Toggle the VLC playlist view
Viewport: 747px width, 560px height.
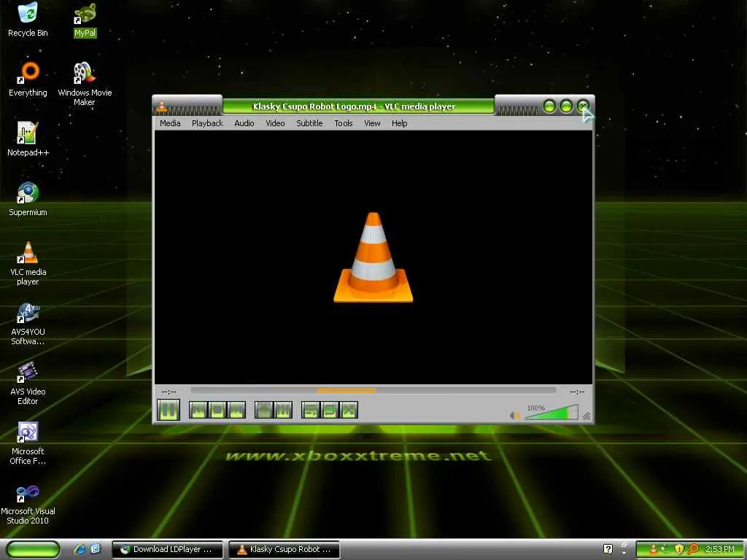pyautogui.click(x=311, y=410)
